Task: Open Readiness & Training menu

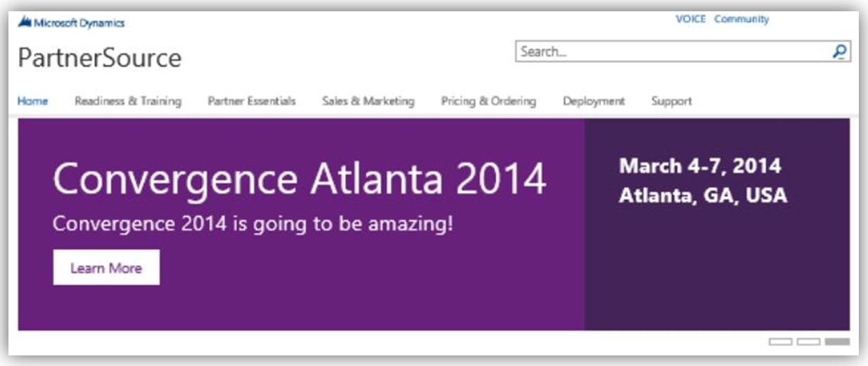Action: pos(128,101)
